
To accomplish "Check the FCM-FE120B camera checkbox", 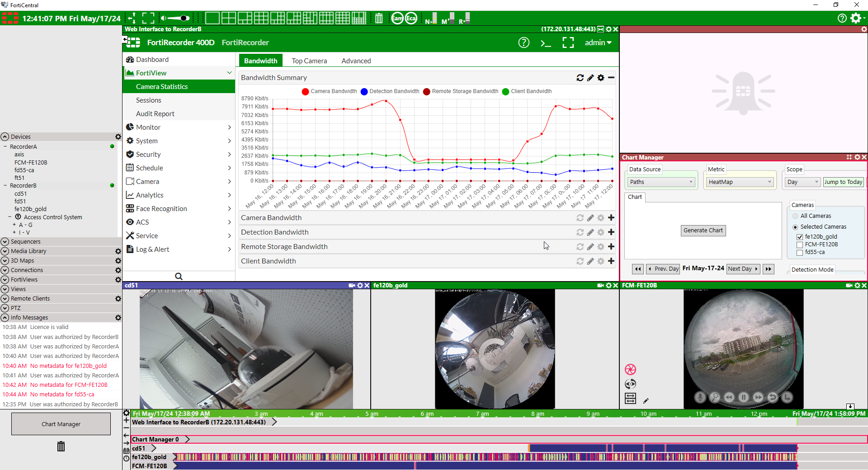I will click(800, 244).
